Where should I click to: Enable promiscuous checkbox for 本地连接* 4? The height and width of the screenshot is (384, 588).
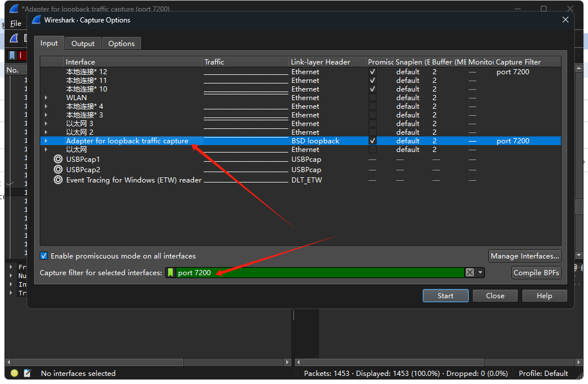pos(373,106)
